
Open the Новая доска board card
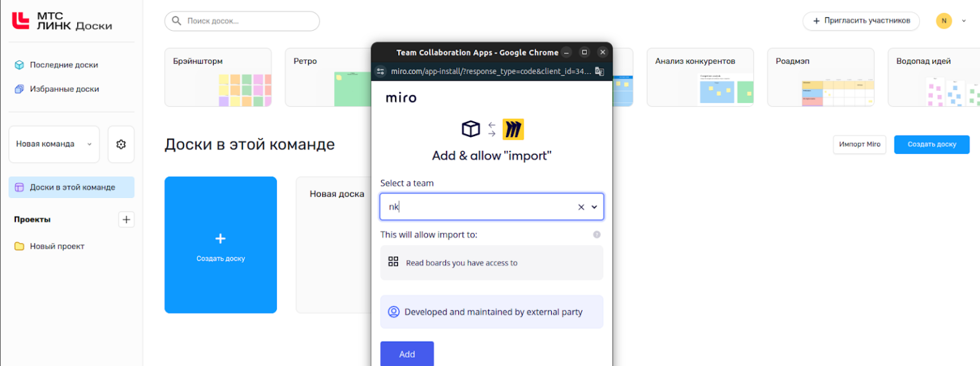(x=334, y=245)
